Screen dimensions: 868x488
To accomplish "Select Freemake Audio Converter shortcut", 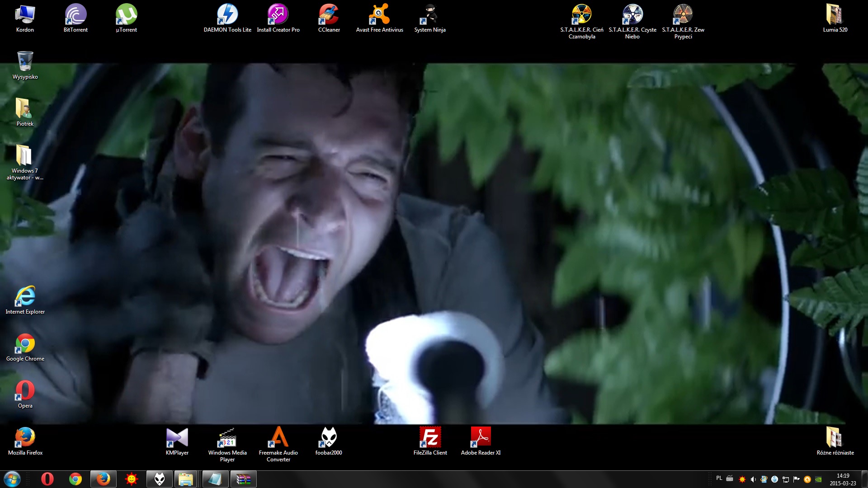I will coord(278,444).
